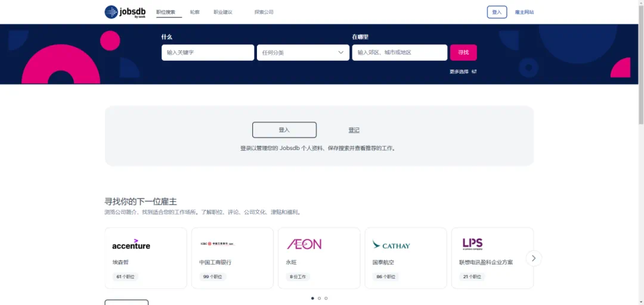Click the 更多选择 filter sliders icon
Image resolution: width=644 pixels, height=305 pixels.
tap(474, 71)
